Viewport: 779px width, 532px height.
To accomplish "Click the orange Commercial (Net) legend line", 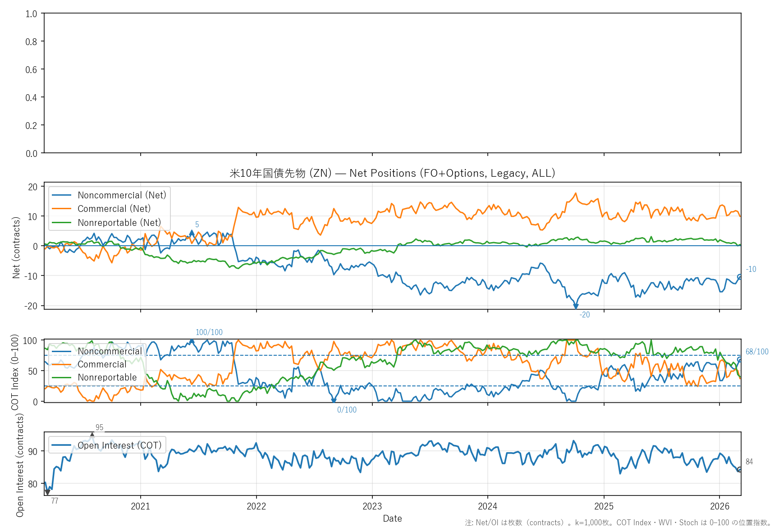I will tap(62, 209).
